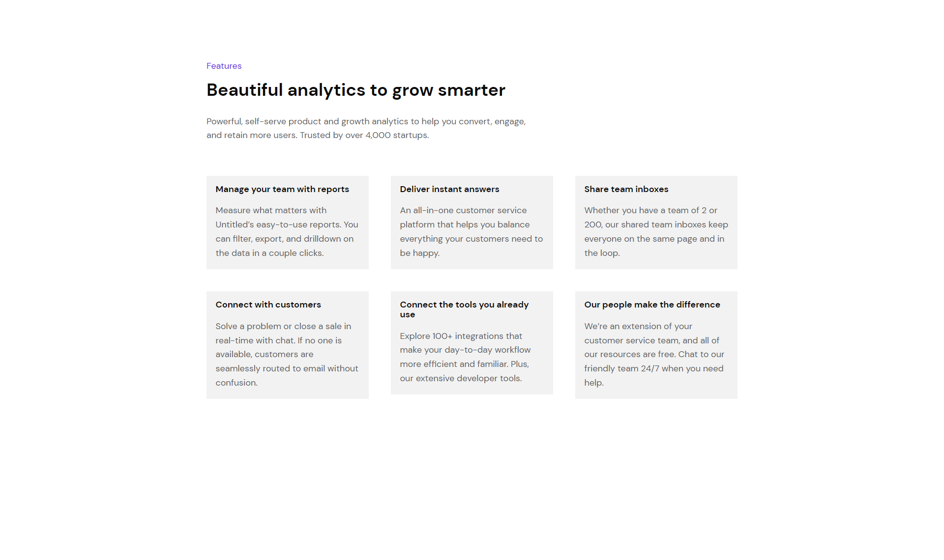This screenshot has width=944, height=560.
Task: Click the purple Features label
Action: tap(224, 66)
